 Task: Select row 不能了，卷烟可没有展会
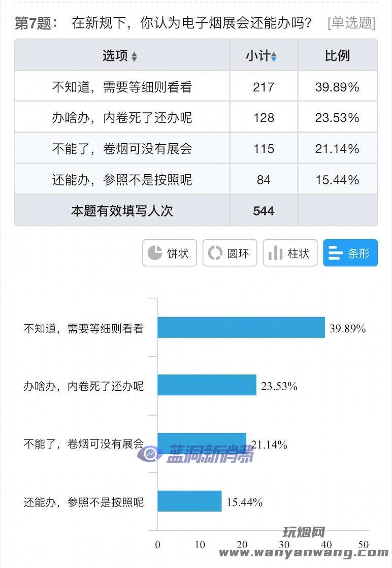(196, 148)
